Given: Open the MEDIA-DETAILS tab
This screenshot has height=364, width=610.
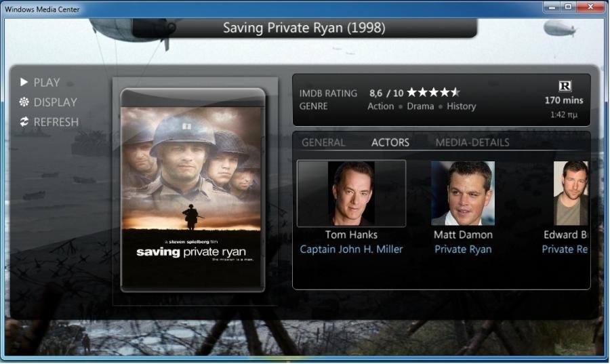Looking at the screenshot, I should (x=472, y=142).
